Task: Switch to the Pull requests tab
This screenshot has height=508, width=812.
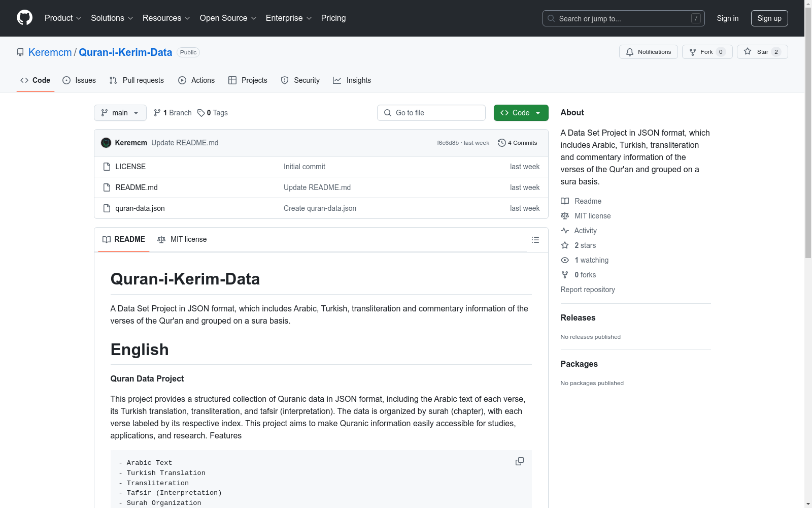Action: pyautogui.click(x=137, y=80)
